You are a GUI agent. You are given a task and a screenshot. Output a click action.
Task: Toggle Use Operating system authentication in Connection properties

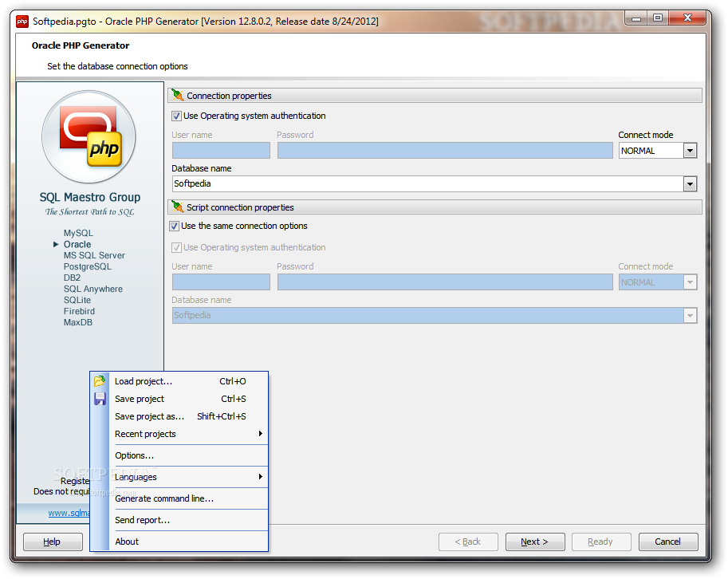click(x=176, y=116)
